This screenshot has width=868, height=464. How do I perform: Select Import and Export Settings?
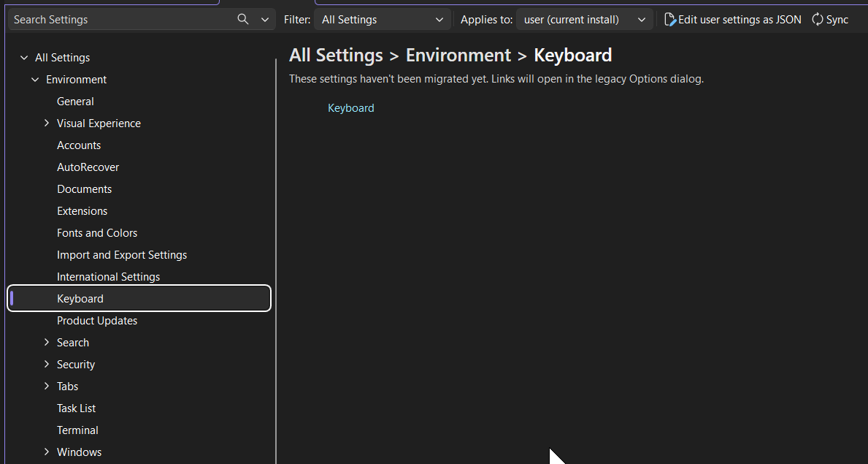(x=122, y=255)
